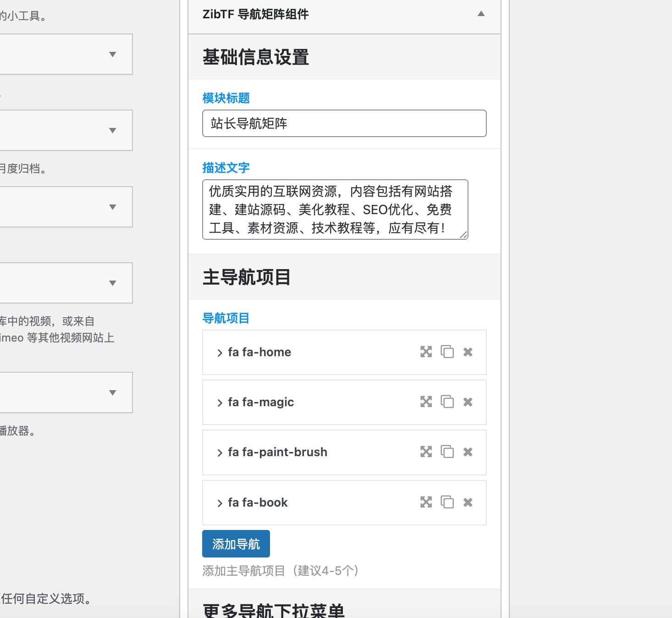Edit the 模块标题 input field
This screenshot has width=672, height=618.
(x=344, y=123)
